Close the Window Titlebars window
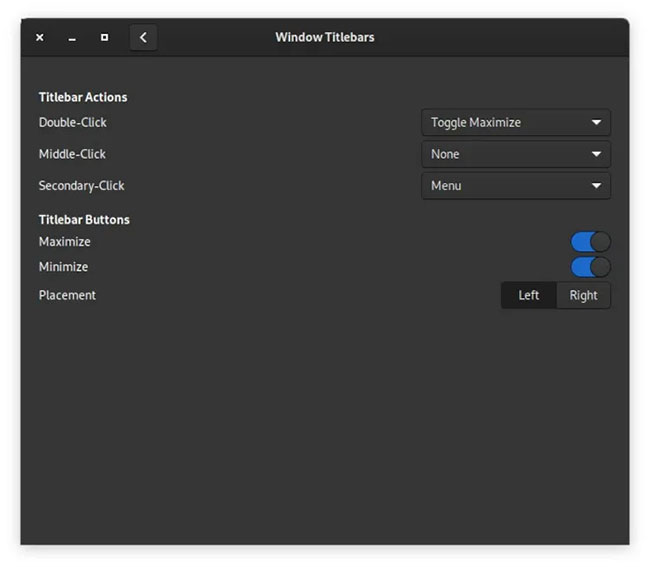This screenshot has width=650, height=567. 40,38
